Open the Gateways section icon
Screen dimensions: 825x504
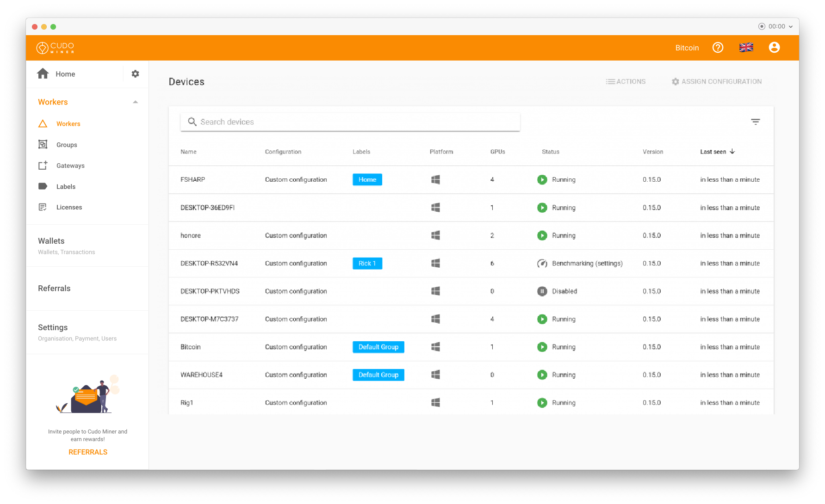coord(43,165)
